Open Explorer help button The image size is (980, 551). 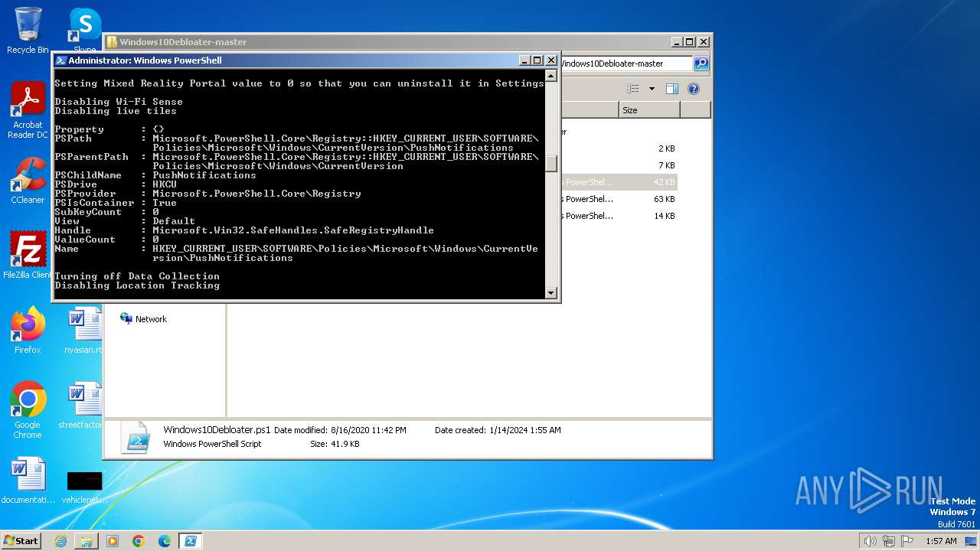(694, 89)
